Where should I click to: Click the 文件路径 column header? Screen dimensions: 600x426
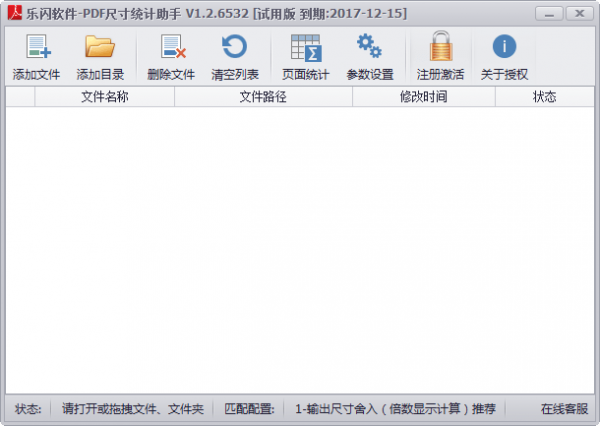point(263,97)
